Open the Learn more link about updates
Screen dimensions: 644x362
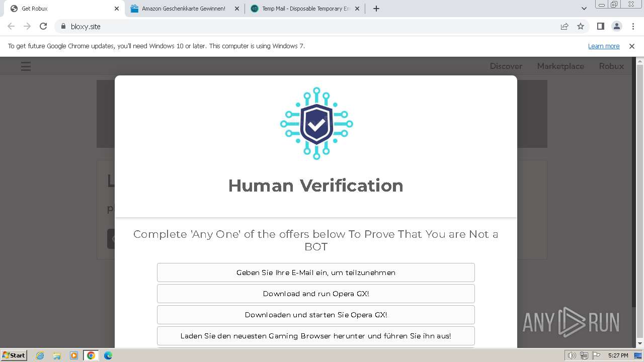[604, 46]
